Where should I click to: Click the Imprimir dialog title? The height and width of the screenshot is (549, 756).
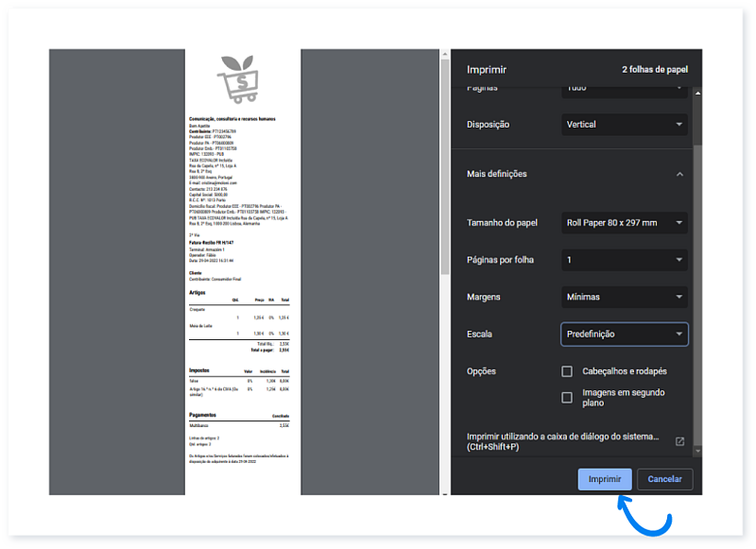[x=487, y=70]
